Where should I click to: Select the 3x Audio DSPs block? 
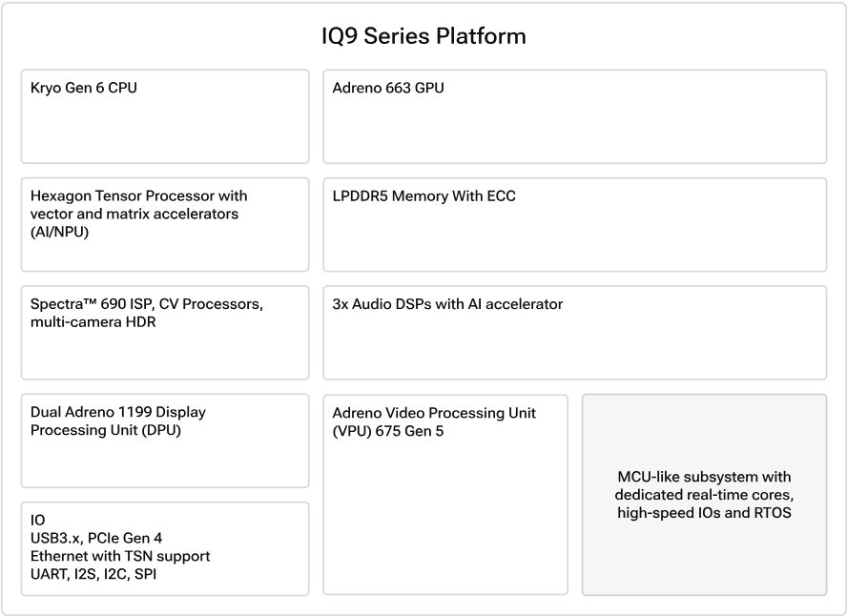click(x=575, y=333)
